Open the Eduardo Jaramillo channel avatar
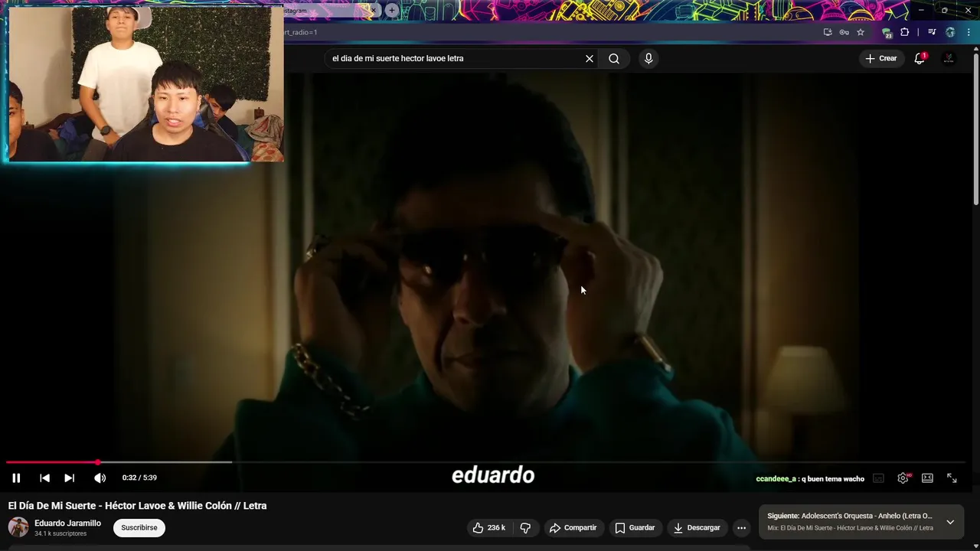 (18, 527)
